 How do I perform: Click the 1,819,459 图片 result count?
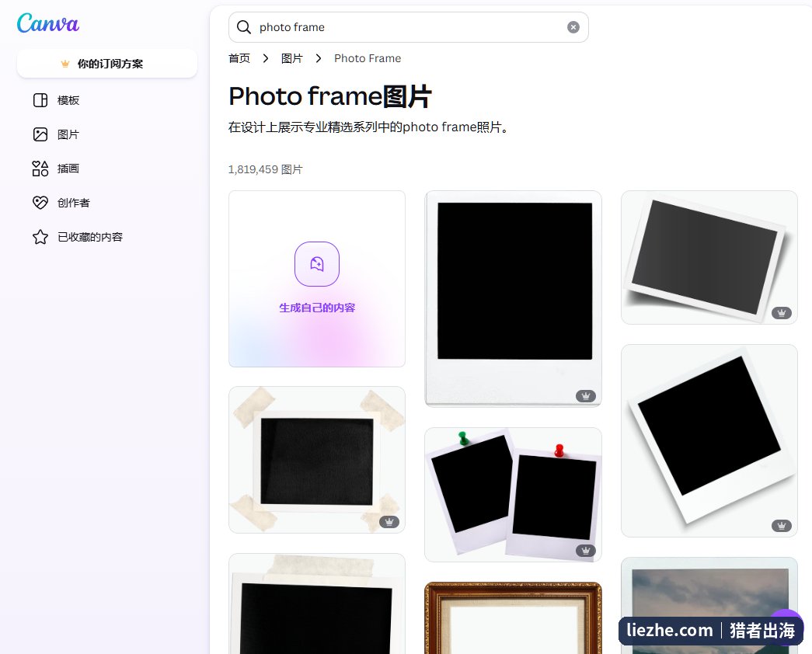coord(265,169)
